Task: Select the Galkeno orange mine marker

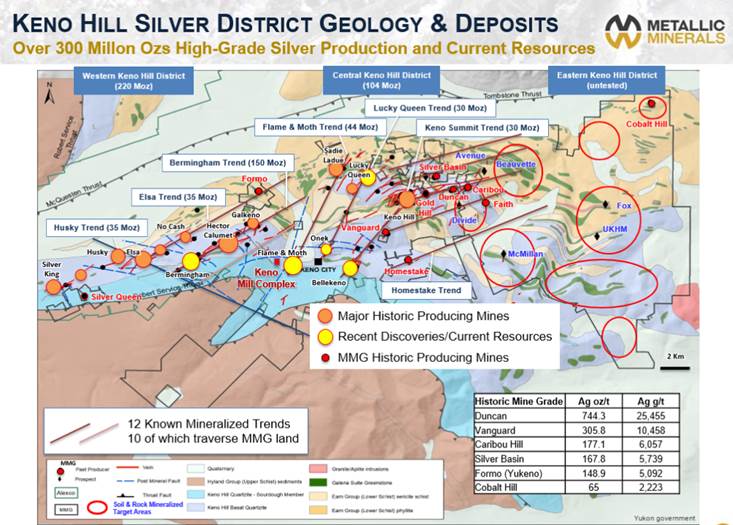Action: tap(253, 223)
